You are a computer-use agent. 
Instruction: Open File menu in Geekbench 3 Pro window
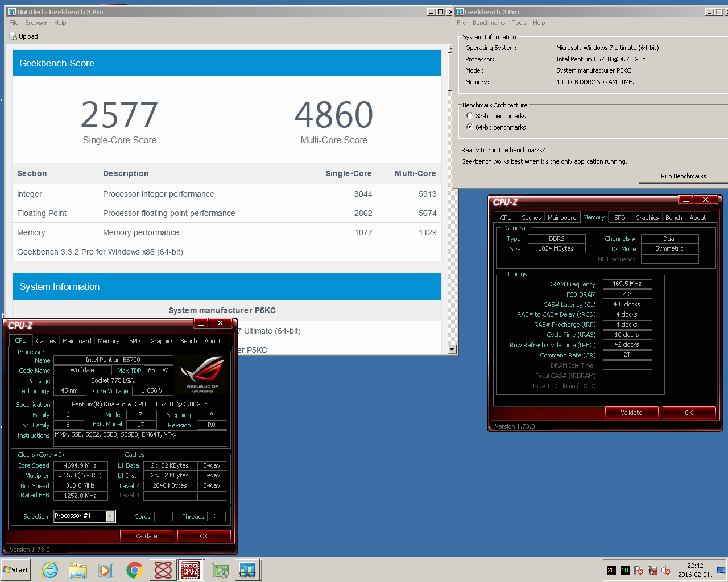point(461,23)
